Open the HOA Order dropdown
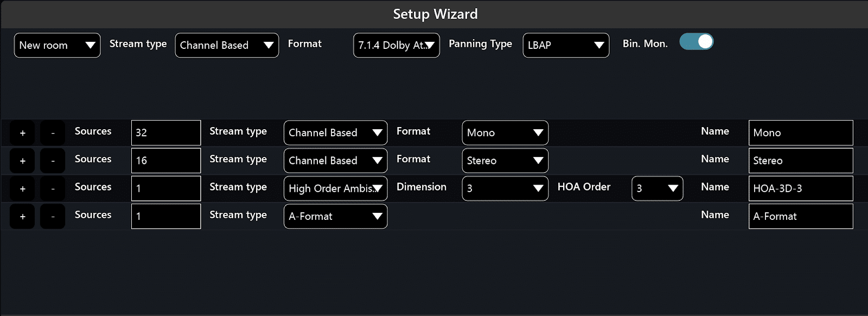 657,188
